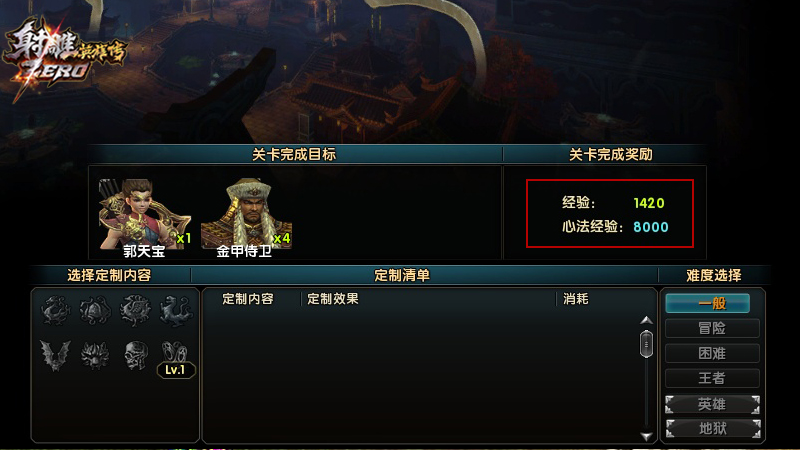Choose the tiger emblem customization icon

(176, 310)
